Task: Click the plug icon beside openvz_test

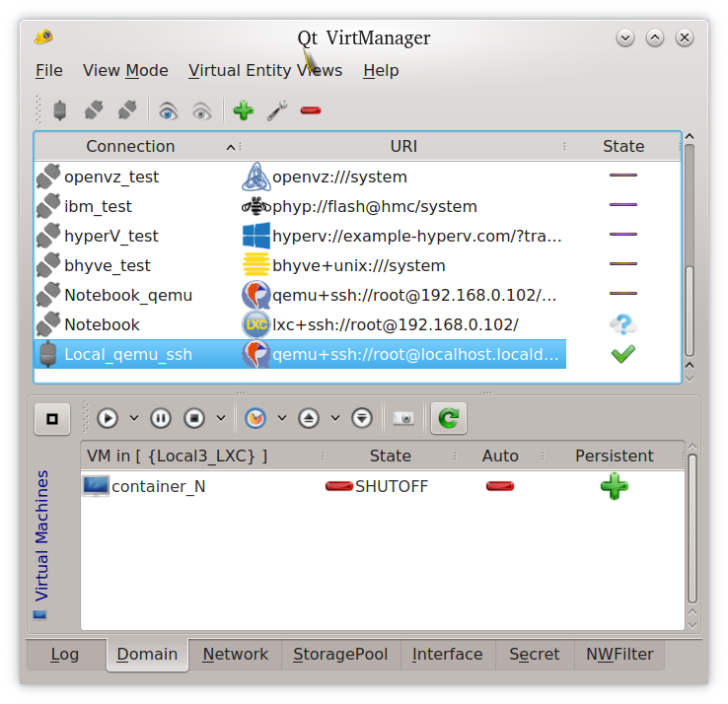Action: coord(48,176)
